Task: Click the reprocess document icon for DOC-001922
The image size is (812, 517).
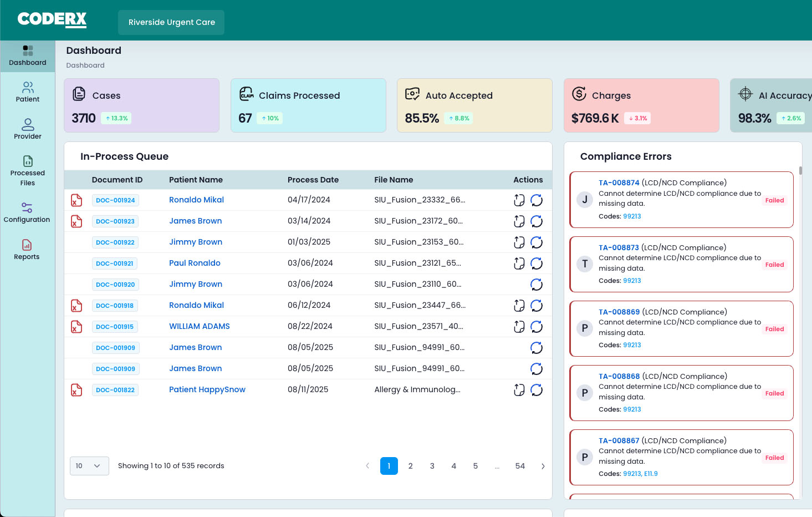Action: (519, 242)
